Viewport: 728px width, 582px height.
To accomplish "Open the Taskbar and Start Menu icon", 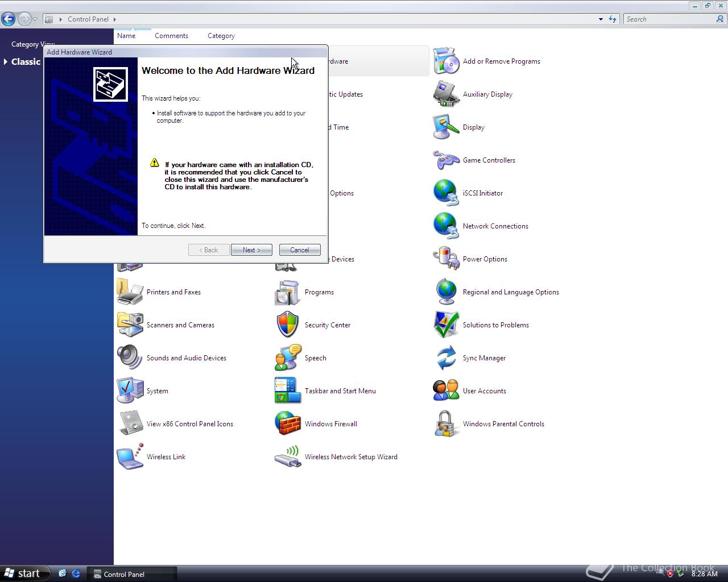I will click(x=288, y=391).
